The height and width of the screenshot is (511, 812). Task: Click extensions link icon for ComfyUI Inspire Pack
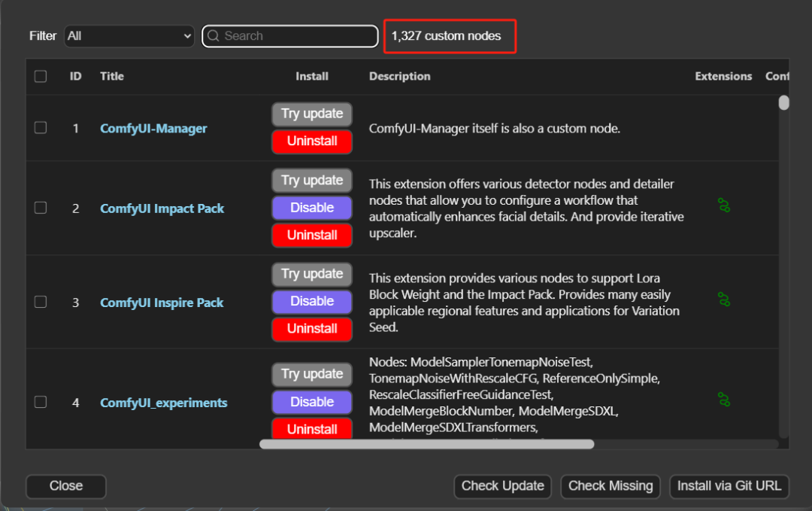pyautogui.click(x=724, y=300)
